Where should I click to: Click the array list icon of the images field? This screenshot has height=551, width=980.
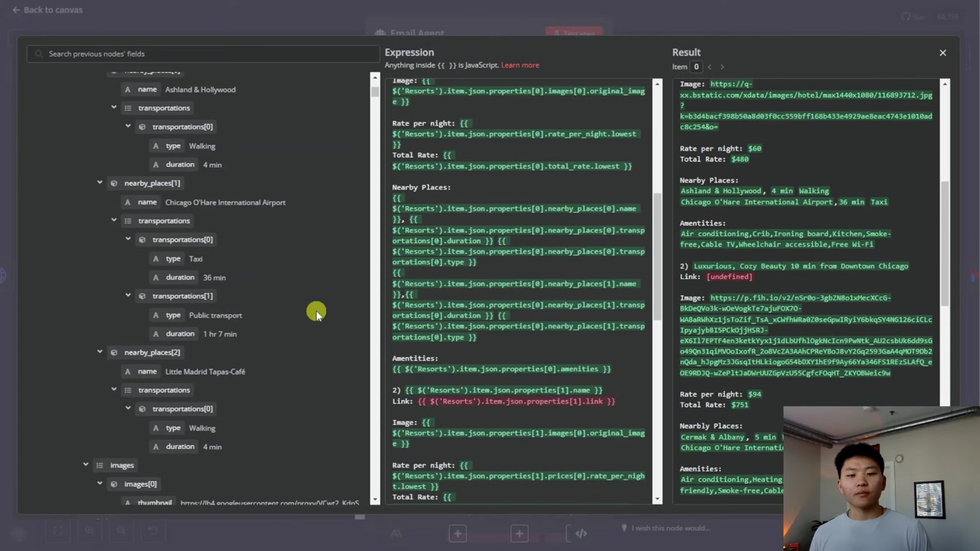(100, 466)
